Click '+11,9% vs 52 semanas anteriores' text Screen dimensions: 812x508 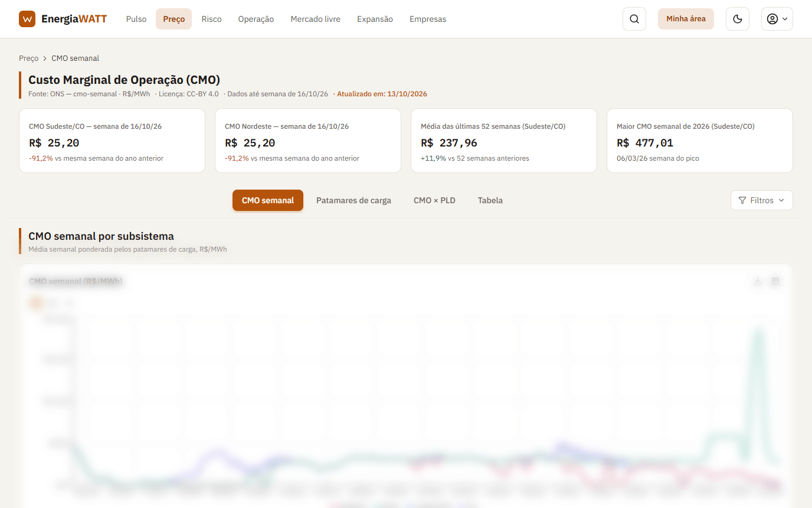pyautogui.click(x=475, y=158)
